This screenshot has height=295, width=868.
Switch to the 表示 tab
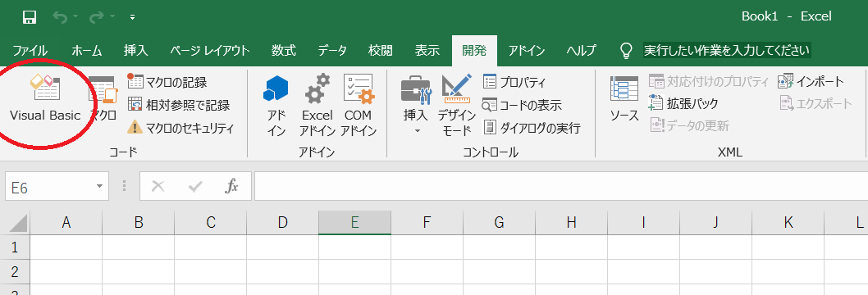coord(427,51)
